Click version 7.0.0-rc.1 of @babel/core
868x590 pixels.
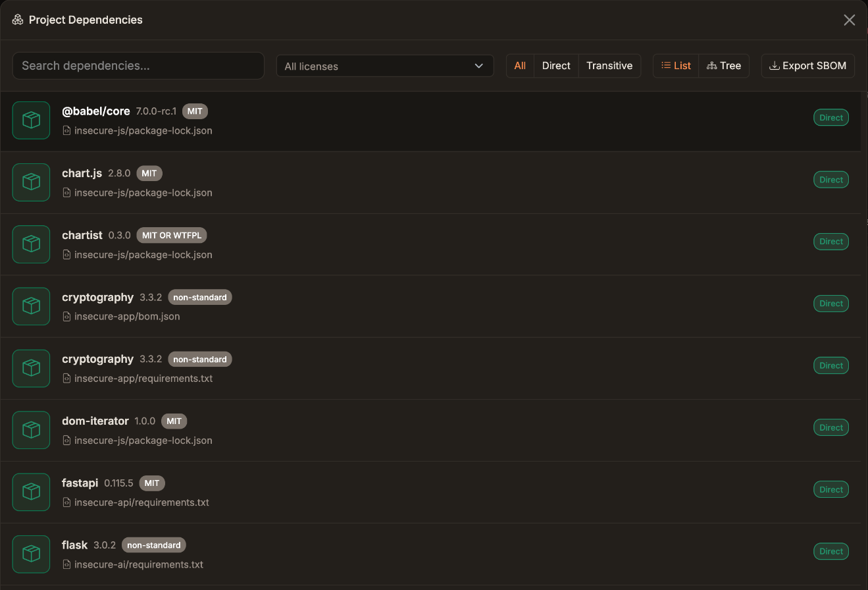pyautogui.click(x=156, y=111)
